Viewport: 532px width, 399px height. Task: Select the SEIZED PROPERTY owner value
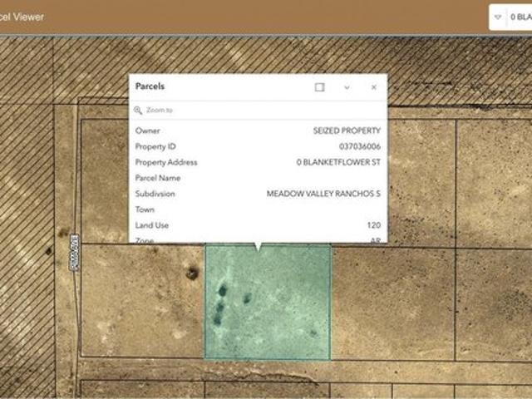tap(346, 131)
